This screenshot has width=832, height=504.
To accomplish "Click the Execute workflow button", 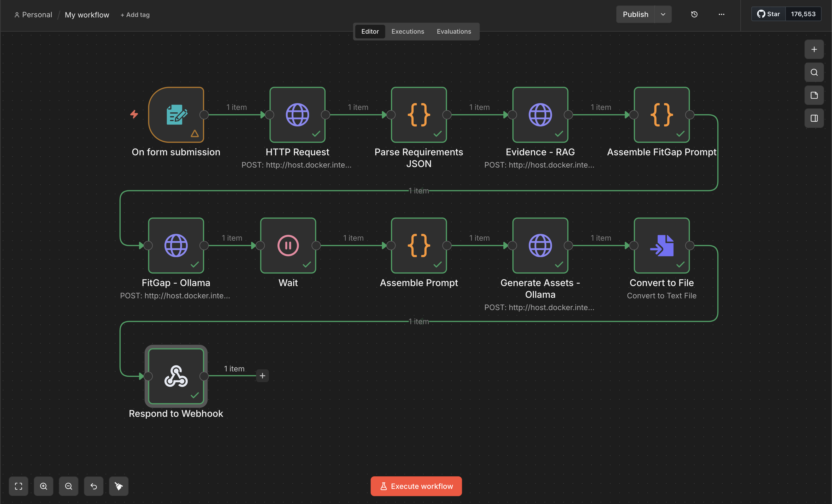I will coord(416,486).
